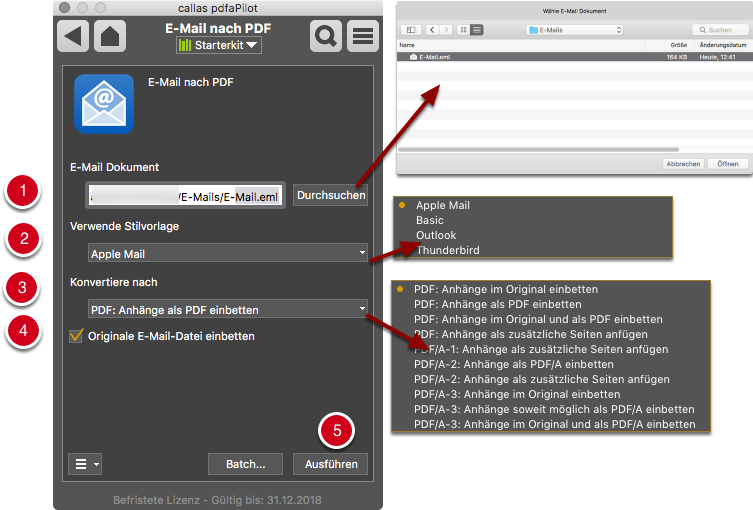Image resolution: width=753 pixels, height=510 pixels.
Task: Click the Durchsuchen button
Action: [x=330, y=195]
